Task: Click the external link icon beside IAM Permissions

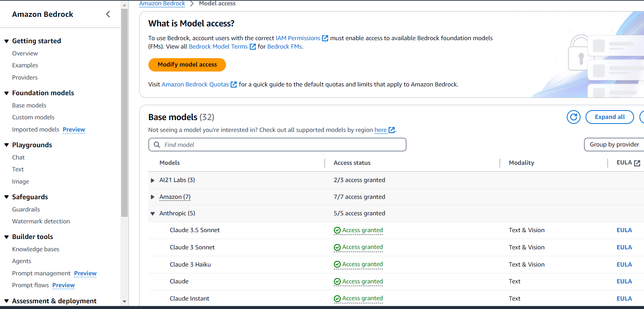Action: click(x=325, y=38)
